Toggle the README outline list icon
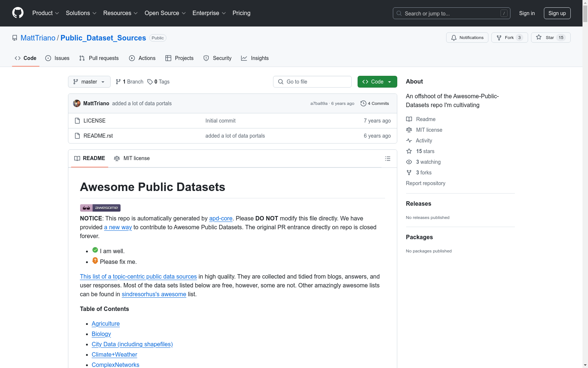This screenshot has height=368, width=588. 388,159
